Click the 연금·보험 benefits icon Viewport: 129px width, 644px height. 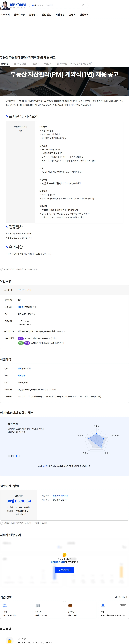point(10,641)
